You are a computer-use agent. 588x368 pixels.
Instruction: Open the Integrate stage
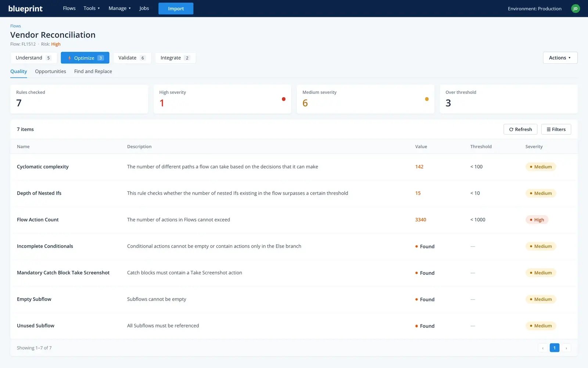tap(175, 58)
